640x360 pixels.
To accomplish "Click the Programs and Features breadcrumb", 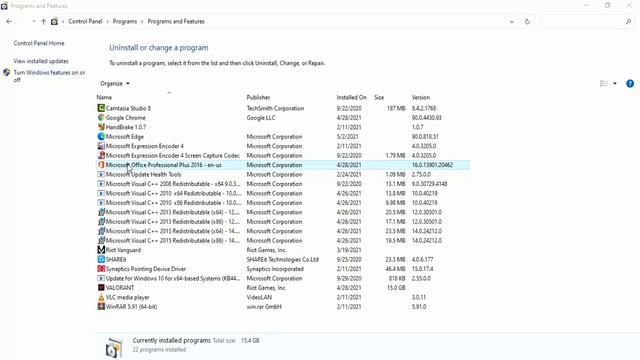I will point(176,22).
